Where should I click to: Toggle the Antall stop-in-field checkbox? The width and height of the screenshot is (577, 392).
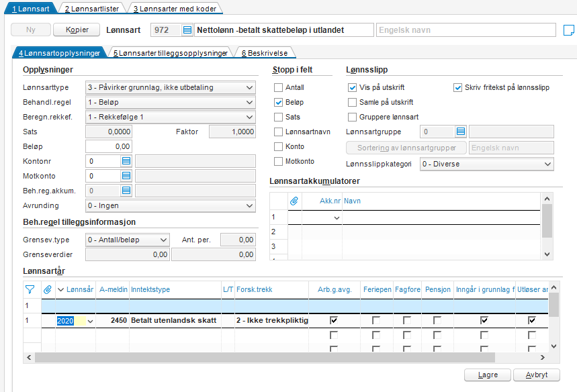coord(279,87)
